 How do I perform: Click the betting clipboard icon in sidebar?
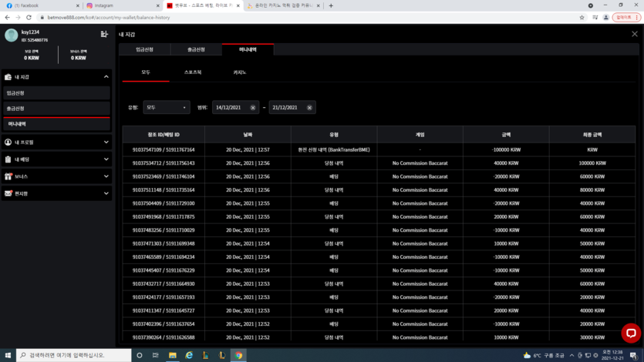point(8,159)
